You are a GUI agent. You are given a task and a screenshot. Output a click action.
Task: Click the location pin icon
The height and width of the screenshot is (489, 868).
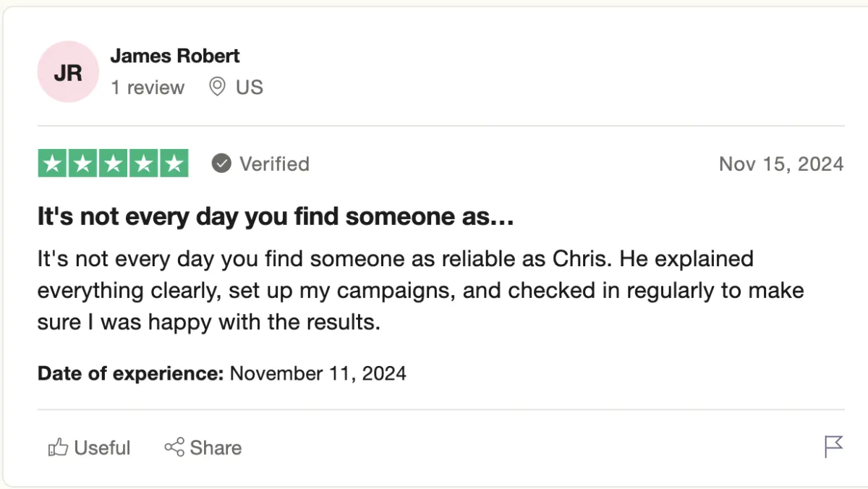tap(216, 88)
